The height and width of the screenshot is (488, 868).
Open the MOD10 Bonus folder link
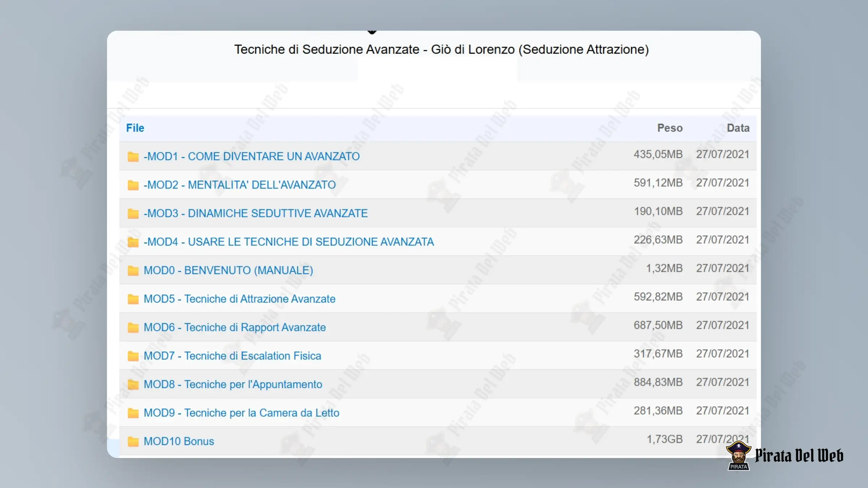179,441
